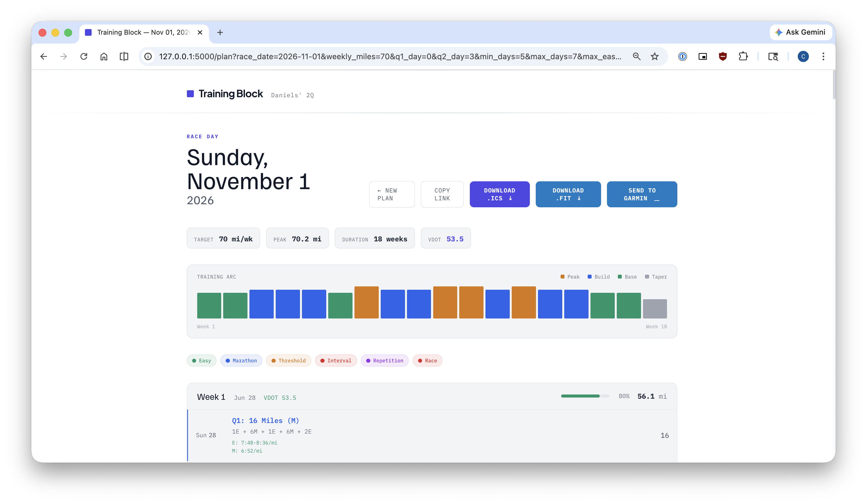Click the uBlock shield extension icon
867x504 pixels.
(723, 56)
